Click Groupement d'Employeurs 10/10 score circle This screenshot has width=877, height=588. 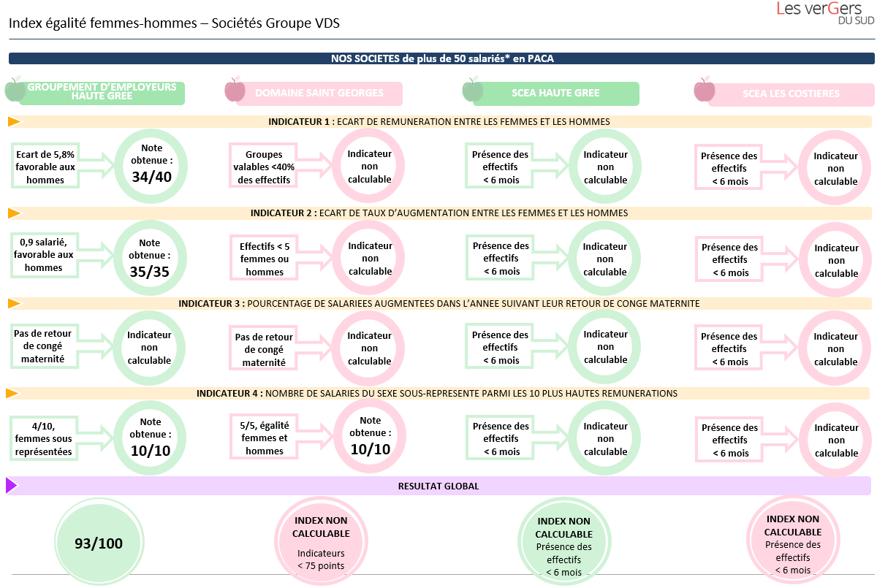(151, 438)
